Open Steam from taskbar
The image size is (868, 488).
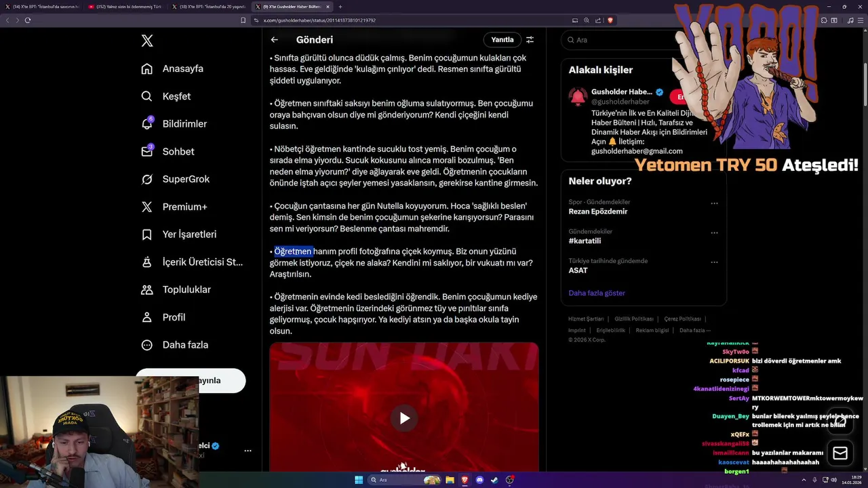coord(494,480)
